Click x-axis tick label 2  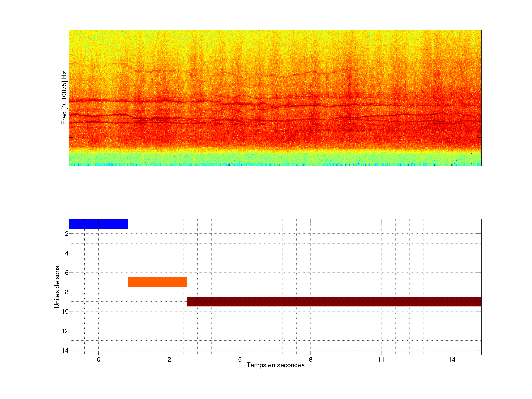[x=169, y=359]
